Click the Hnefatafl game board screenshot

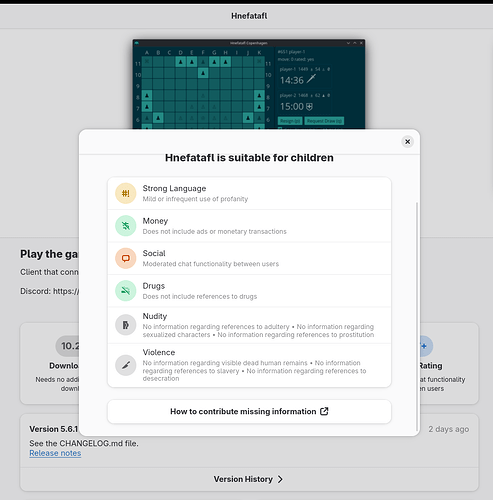click(249, 84)
